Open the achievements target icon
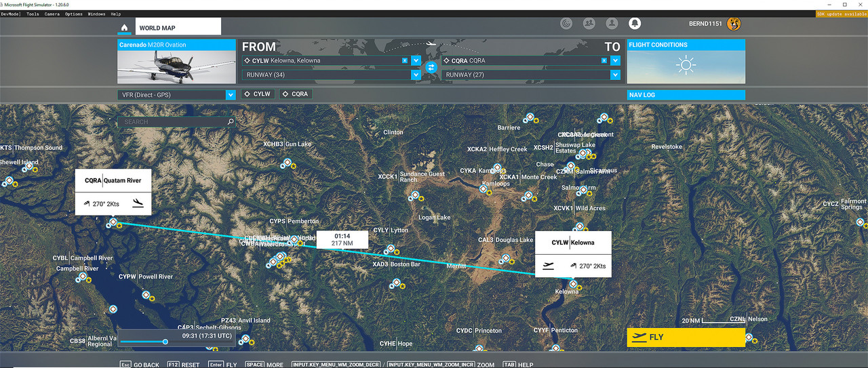Screen dimensions: 868x368 tap(567, 24)
